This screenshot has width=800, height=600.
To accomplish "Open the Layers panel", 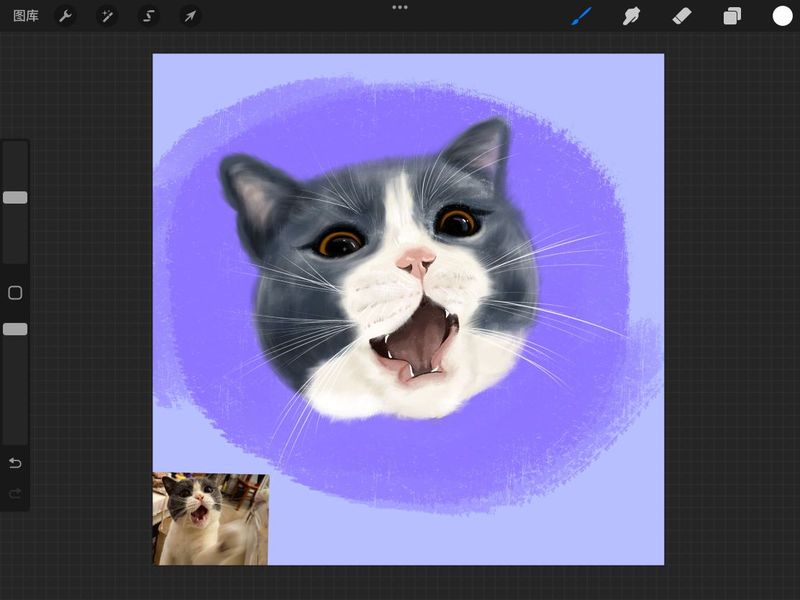I will [x=732, y=16].
